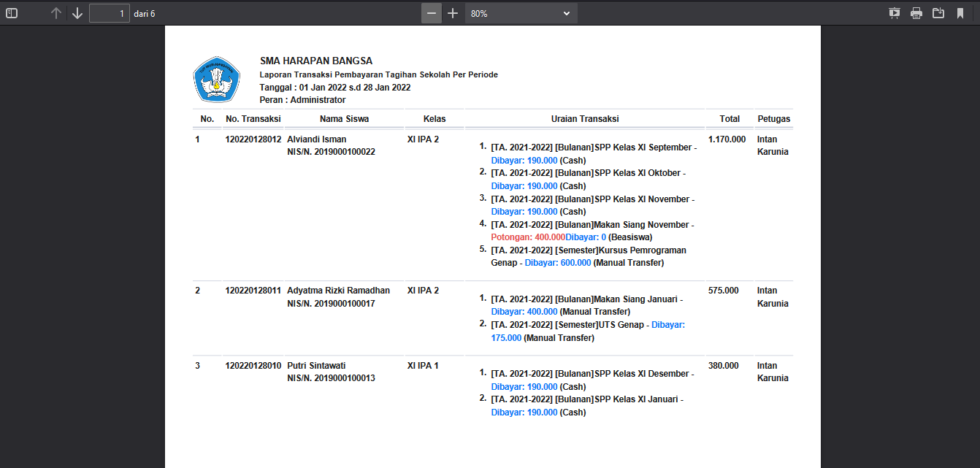
Task: Go to the previous page arrow
Action: (56, 13)
